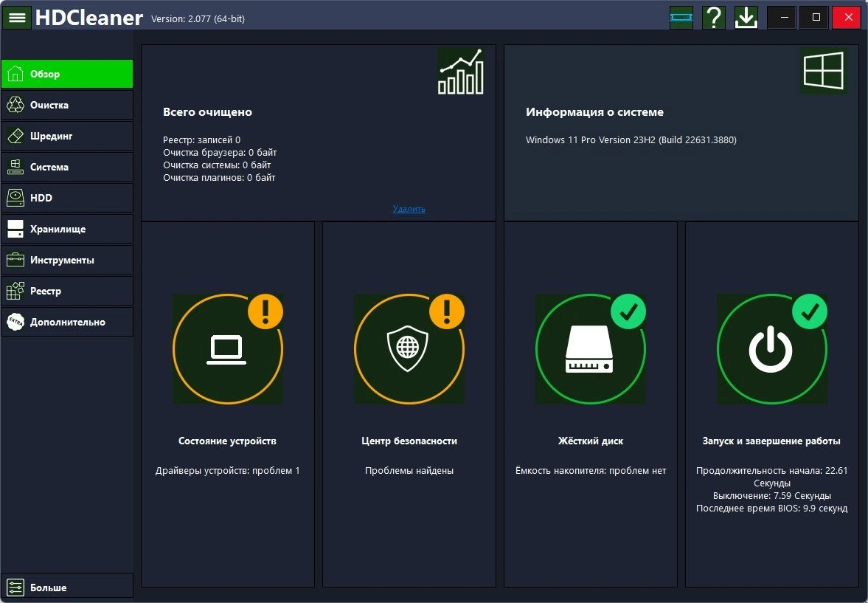The height and width of the screenshot is (603, 868).
Task: Click Драйверы устройств: проблем 1 text
Action: coord(228,471)
